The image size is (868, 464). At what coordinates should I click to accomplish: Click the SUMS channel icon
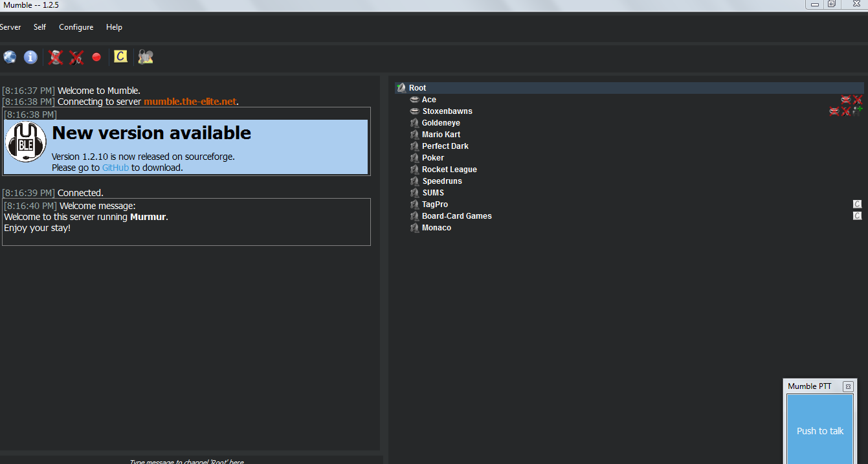[x=415, y=193]
